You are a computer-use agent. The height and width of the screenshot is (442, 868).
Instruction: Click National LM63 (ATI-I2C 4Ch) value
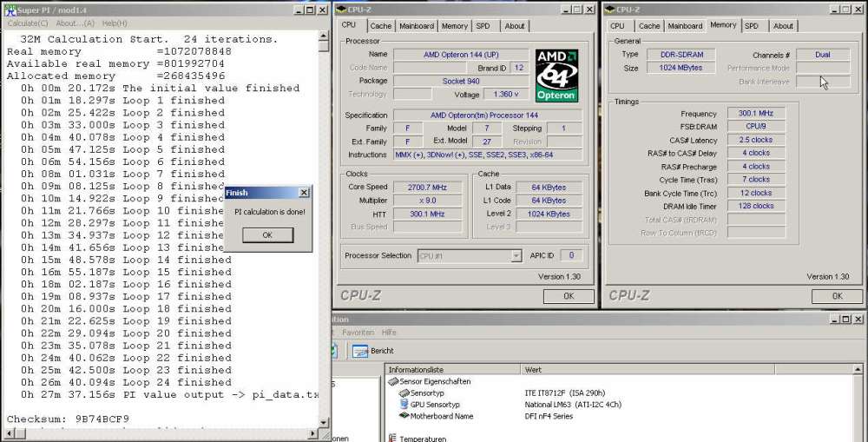click(x=573, y=405)
